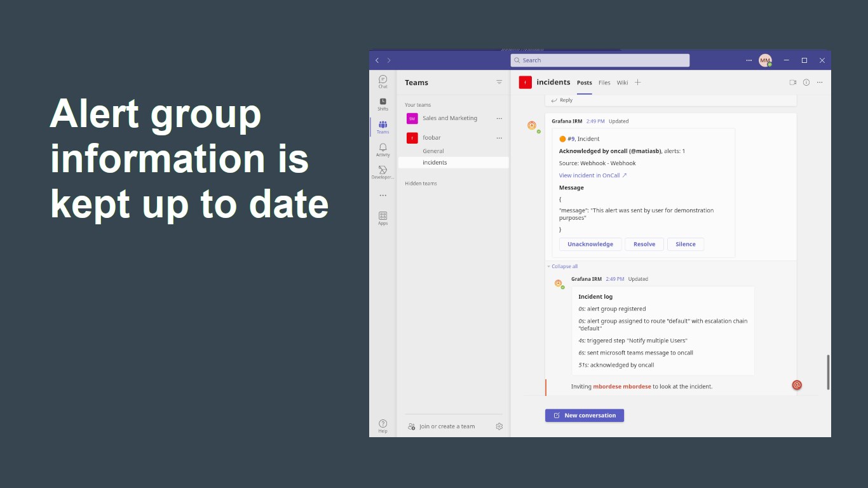
Task: Open manage teams gear icon
Action: click(x=499, y=426)
